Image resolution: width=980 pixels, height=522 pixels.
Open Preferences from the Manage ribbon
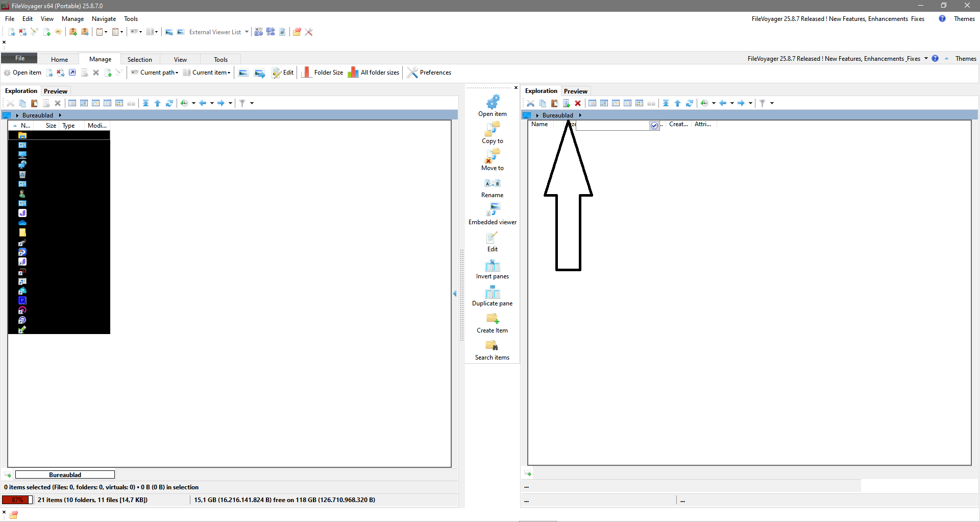click(x=429, y=73)
